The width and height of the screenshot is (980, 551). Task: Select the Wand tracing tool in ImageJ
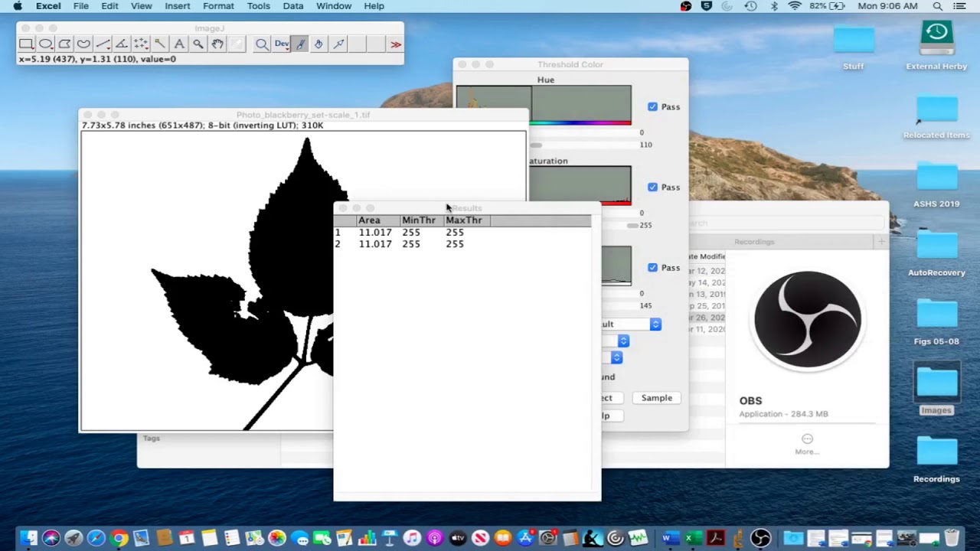tap(160, 44)
